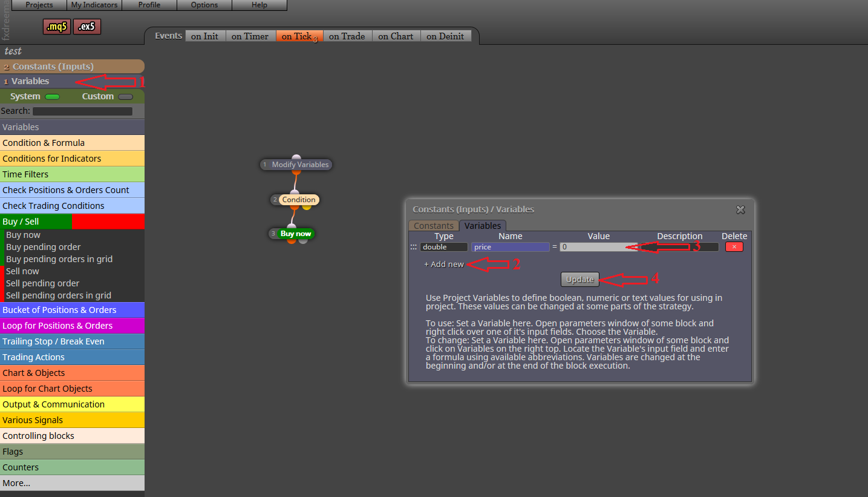
Task: Toggle the System blocks switch
Action: [x=52, y=97]
